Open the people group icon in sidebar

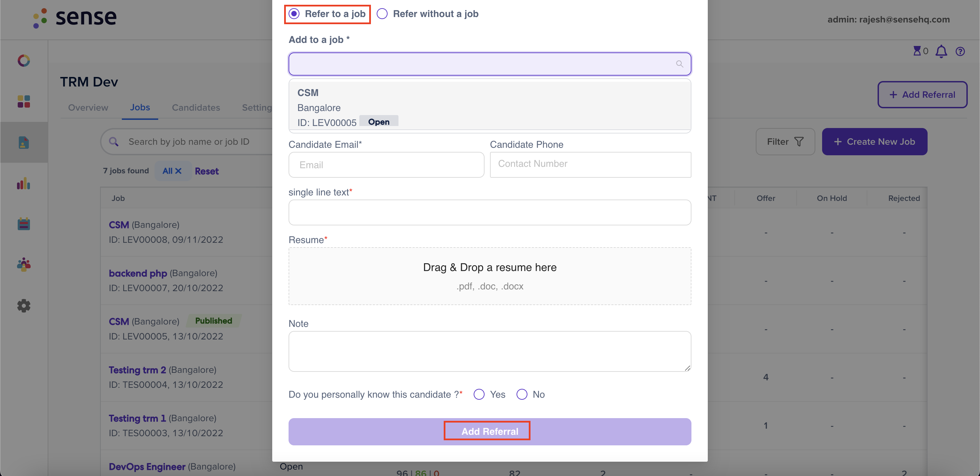(x=23, y=265)
